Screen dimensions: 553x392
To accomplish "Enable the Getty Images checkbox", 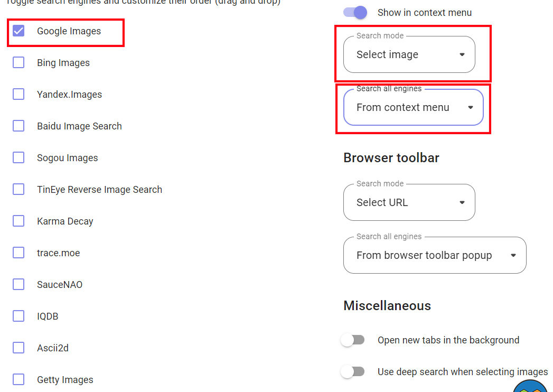I will coord(18,380).
